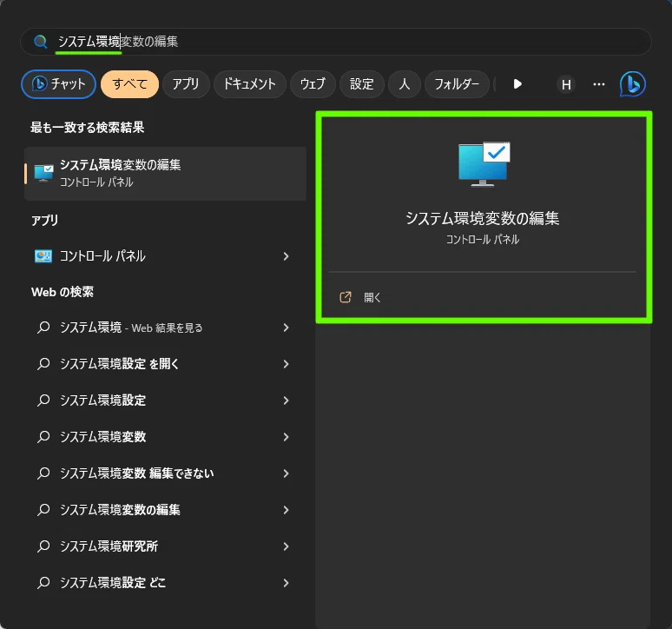Open the three-dot more options menu

(x=599, y=84)
